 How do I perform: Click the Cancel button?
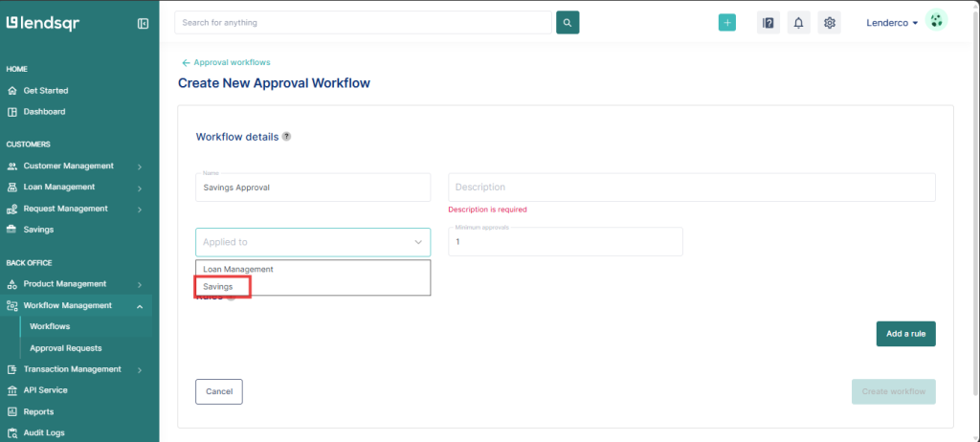pos(219,391)
